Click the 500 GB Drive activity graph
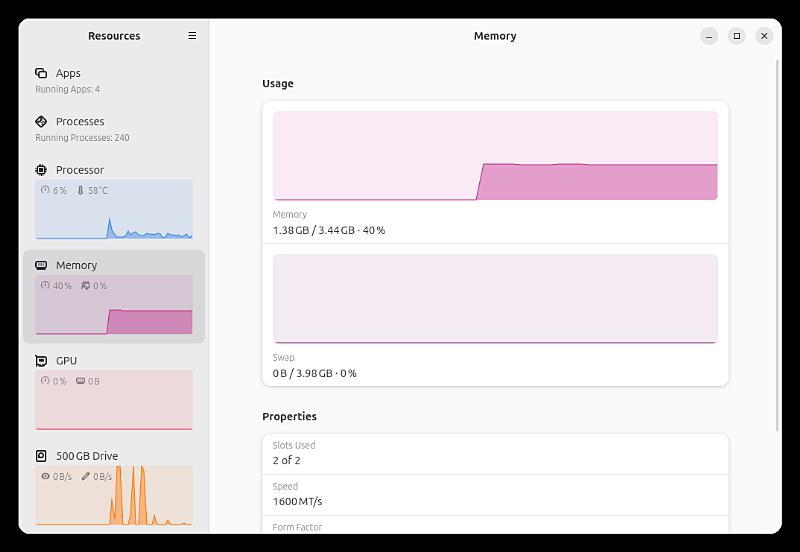Screen dimensions: 800x552 point(114,495)
